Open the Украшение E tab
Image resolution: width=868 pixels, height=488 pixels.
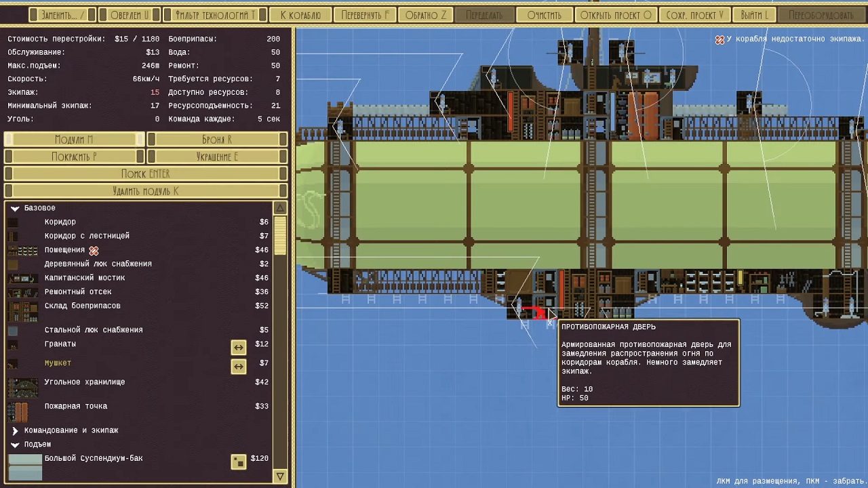[x=217, y=157]
